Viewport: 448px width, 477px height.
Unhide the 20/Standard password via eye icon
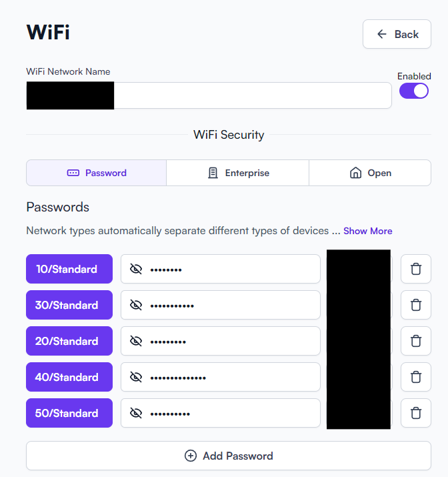pyautogui.click(x=136, y=341)
